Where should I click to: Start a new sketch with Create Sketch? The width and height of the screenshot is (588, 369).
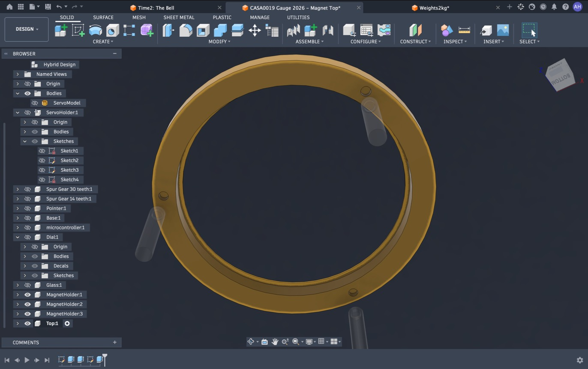[78, 30]
